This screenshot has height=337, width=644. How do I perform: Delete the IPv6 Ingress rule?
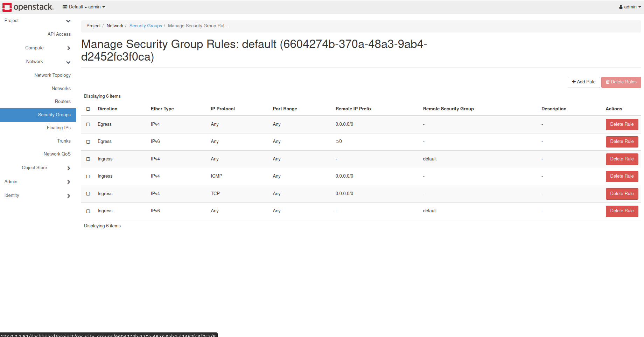pyautogui.click(x=622, y=211)
